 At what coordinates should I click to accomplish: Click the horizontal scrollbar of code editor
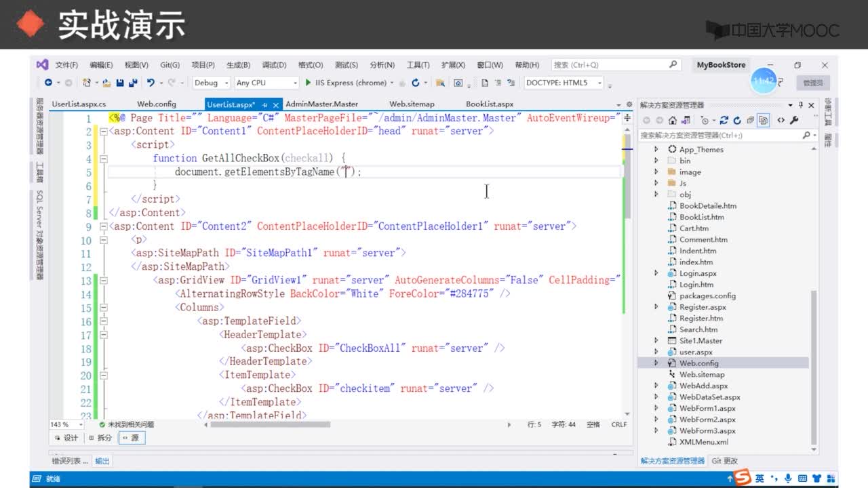click(271, 424)
